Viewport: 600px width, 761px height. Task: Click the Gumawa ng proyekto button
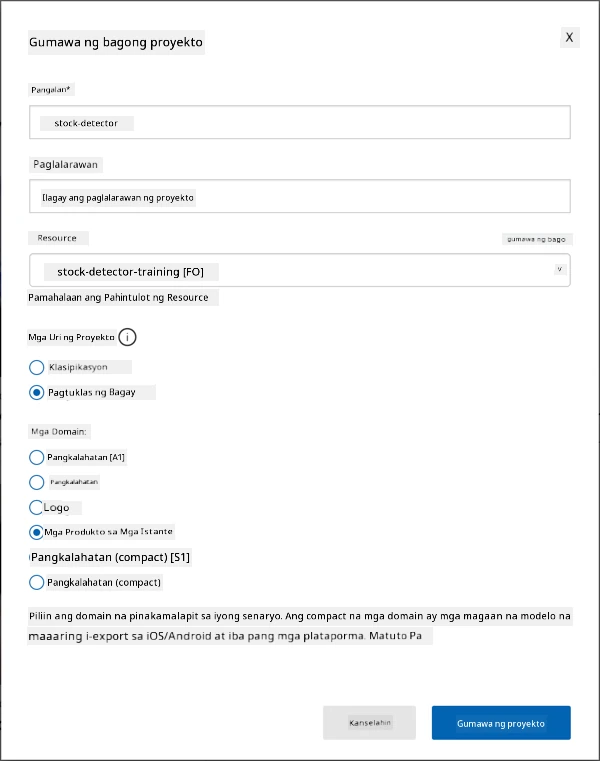[501, 723]
